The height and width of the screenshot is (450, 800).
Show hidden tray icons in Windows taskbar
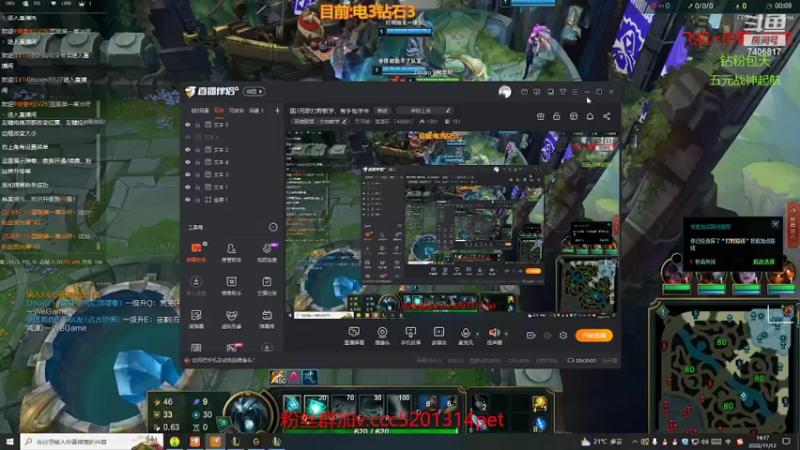tap(634, 441)
